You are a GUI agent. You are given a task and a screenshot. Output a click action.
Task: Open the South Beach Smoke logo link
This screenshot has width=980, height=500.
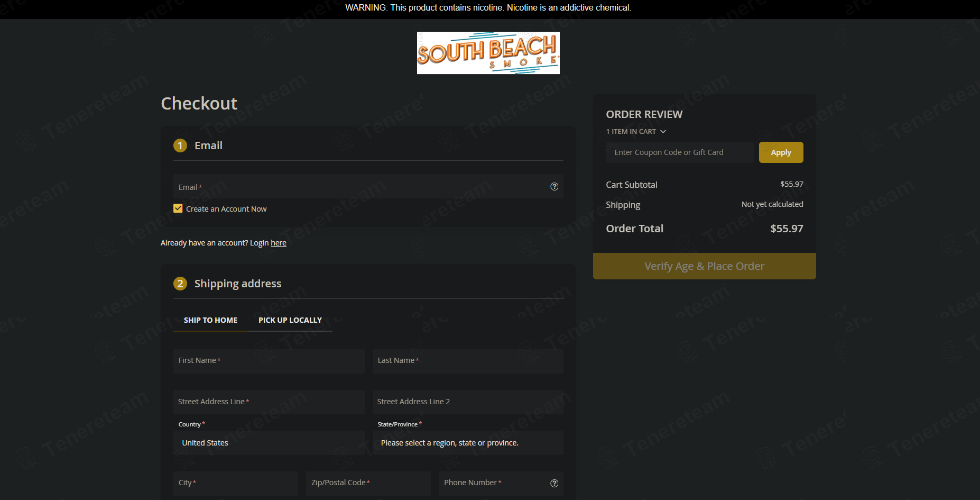(x=488, y=53)
